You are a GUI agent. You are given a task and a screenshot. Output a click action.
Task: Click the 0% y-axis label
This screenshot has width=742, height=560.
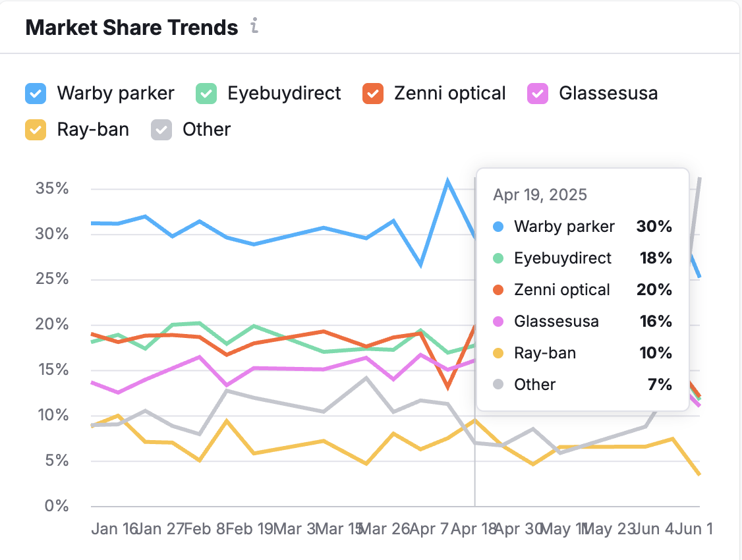(x=57, y=506)
